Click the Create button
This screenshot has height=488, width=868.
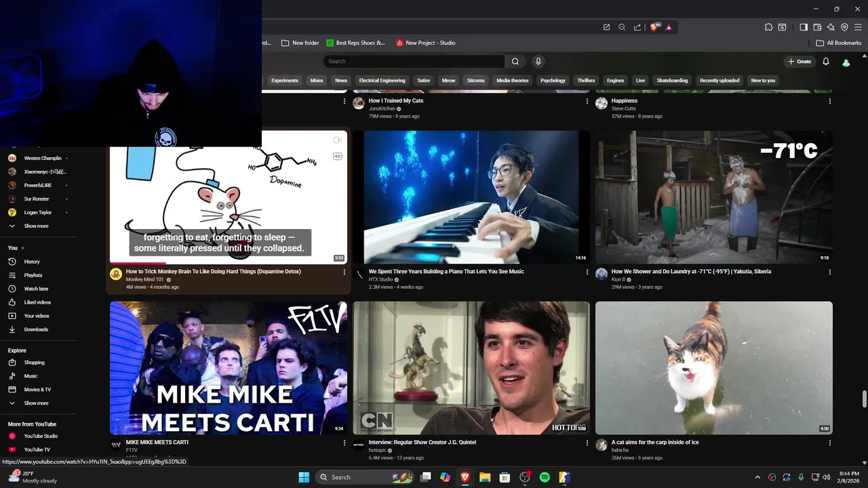800,62
